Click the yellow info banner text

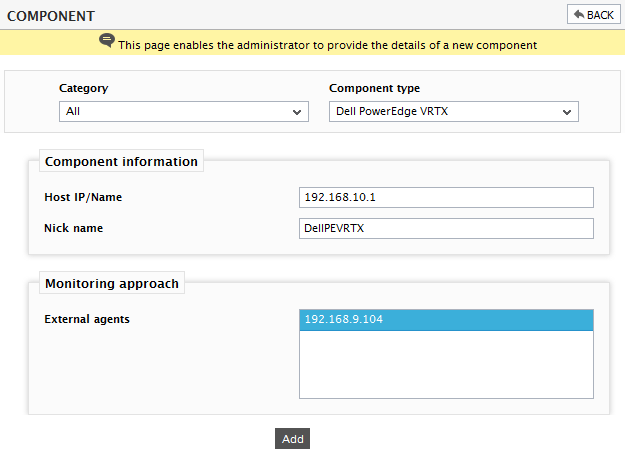click(x=327, y=45)
